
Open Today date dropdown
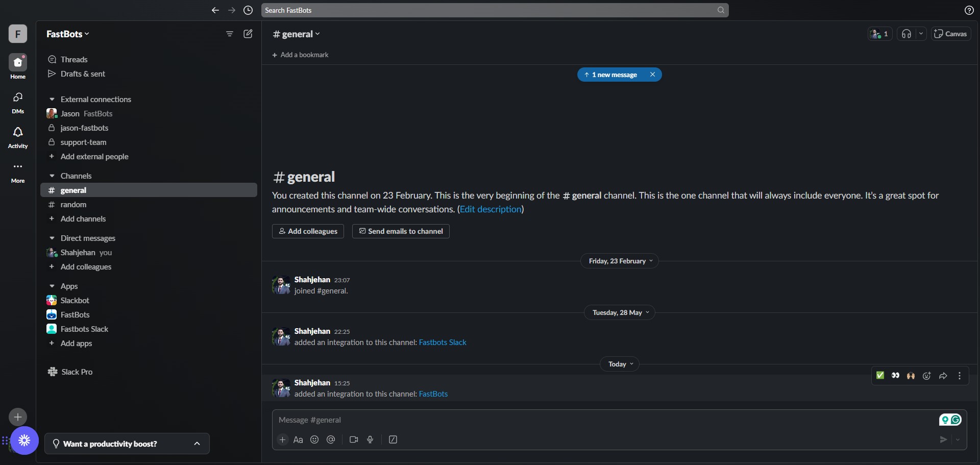620,364
